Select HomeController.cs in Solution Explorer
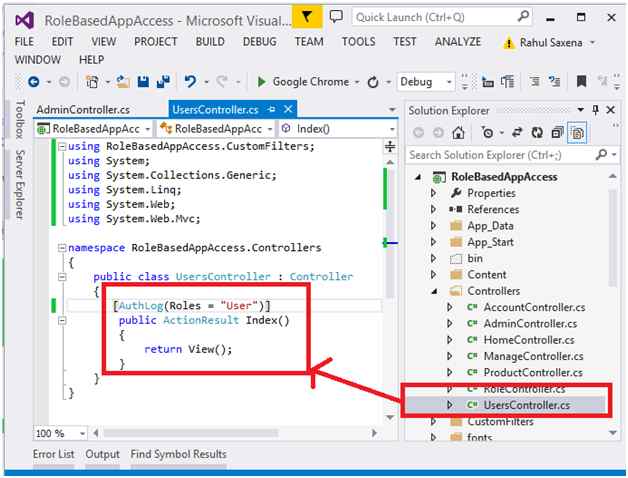Image resolution: width=628 pixels, height=478 pixels. [x=529, y=340]
